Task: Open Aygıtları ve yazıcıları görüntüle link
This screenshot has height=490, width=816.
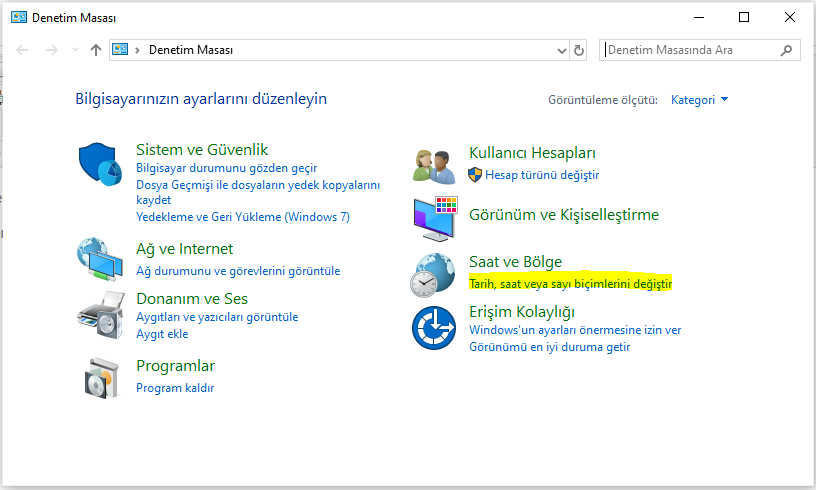Action: point(217,317)
